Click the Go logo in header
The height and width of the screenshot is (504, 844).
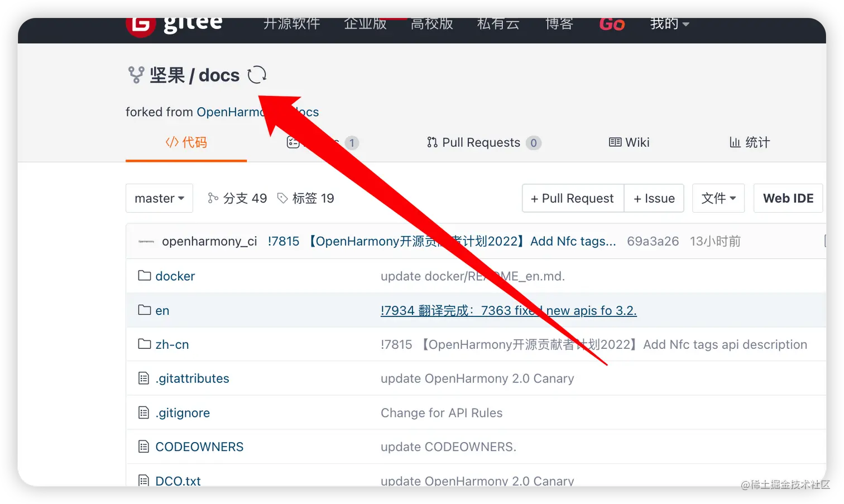[x=612, y=25]
